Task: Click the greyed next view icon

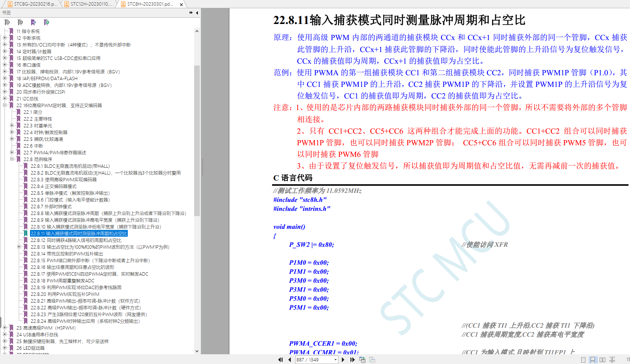Action: [372, 360]
